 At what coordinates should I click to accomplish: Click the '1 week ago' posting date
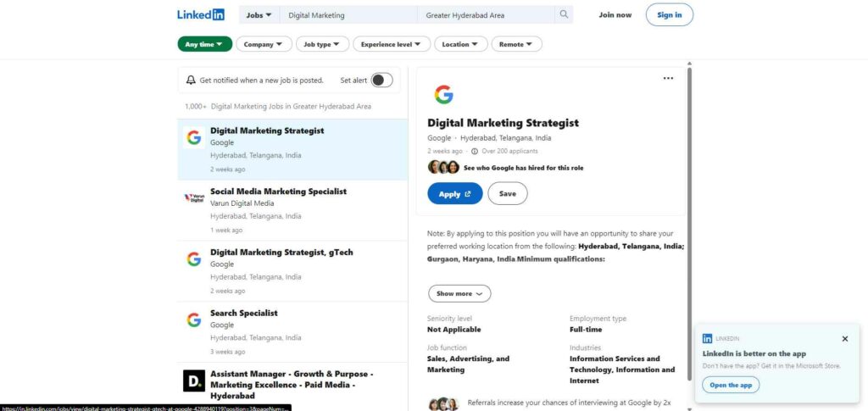pyautogui.click(x=225, y=230)
